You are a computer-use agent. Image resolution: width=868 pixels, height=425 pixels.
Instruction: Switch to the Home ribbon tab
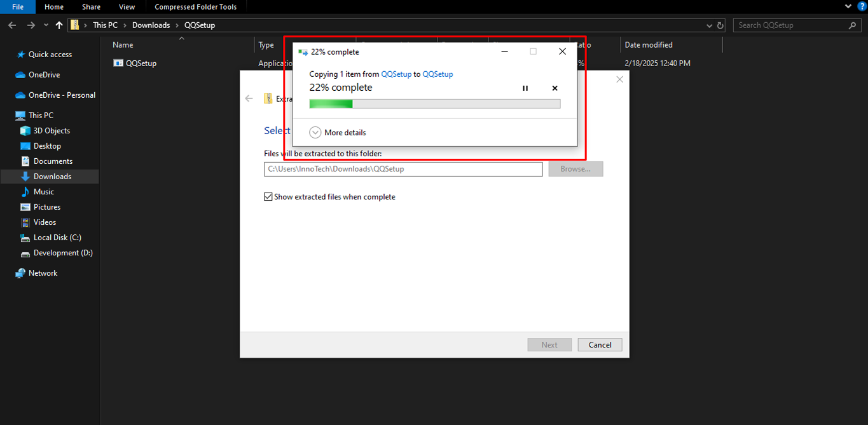click(x=54, y=7)
